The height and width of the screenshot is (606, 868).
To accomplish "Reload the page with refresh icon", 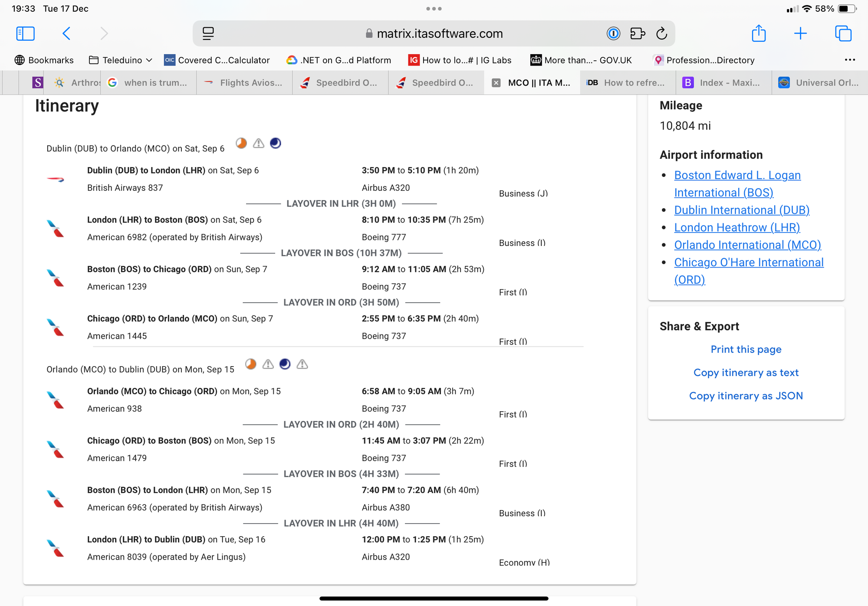I will click(661, 33).
